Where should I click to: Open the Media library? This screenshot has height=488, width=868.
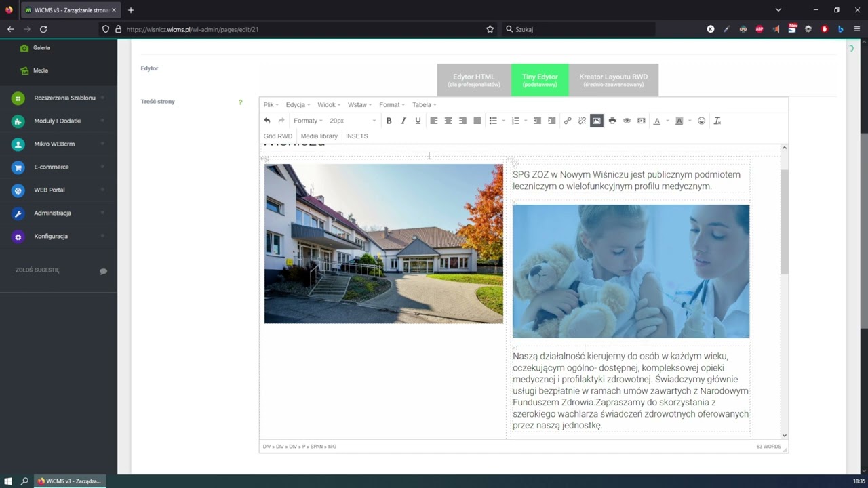tap(319, 136)
